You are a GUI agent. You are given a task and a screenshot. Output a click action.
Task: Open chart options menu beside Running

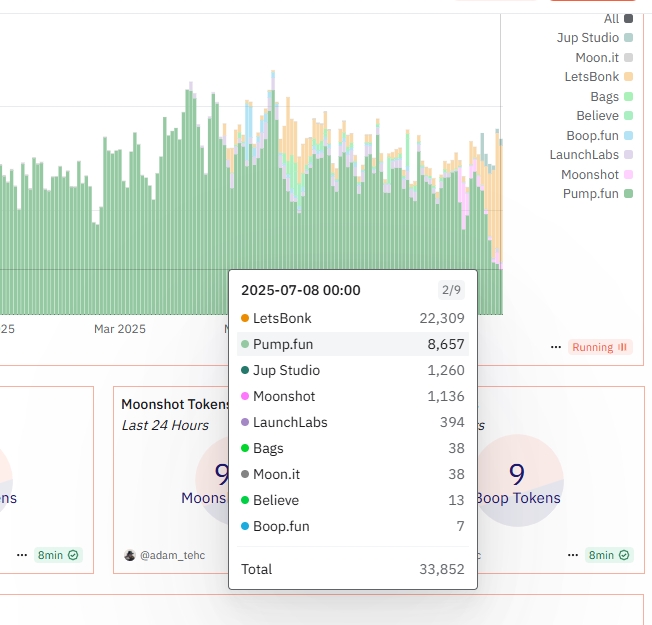(556, 347)
